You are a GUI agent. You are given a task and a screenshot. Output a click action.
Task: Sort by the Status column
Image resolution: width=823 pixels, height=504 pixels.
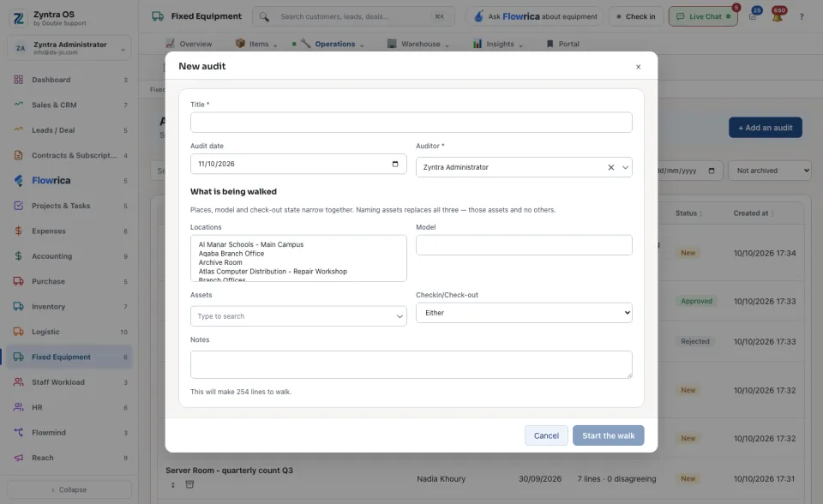(x=688, y=213)
